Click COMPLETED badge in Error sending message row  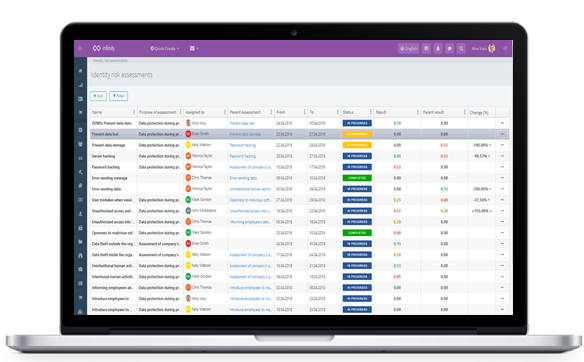coord(357,178)
